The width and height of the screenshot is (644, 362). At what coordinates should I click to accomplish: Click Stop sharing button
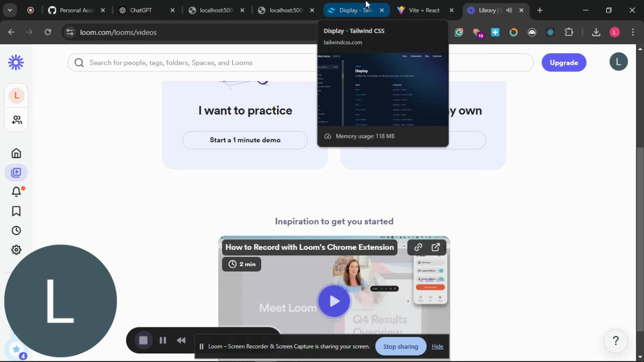pos(400,346)
